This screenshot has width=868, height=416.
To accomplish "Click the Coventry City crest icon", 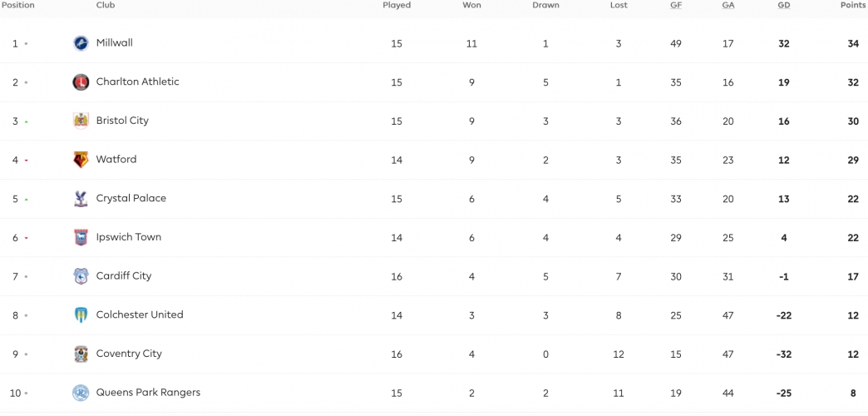I will coord(81,354).
